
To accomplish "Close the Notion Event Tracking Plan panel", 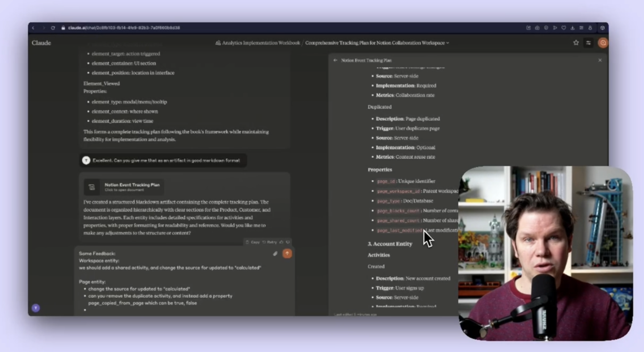I will 600,60.
